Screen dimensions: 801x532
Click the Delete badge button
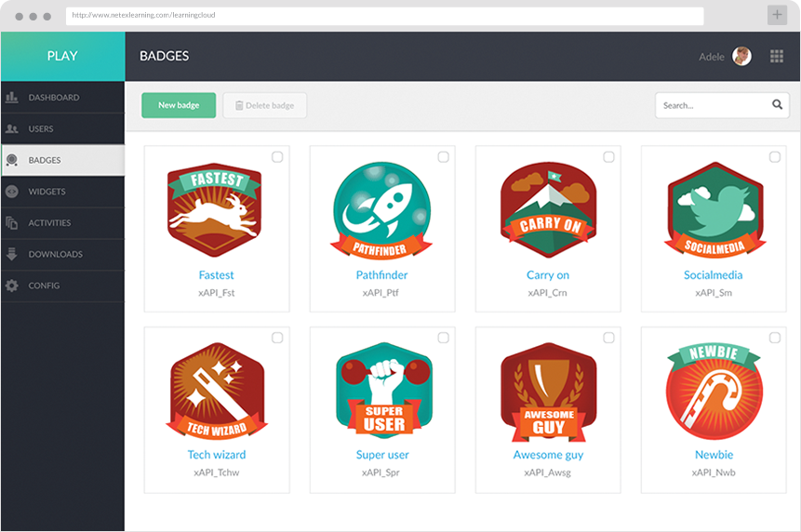(x=265, y=106)
